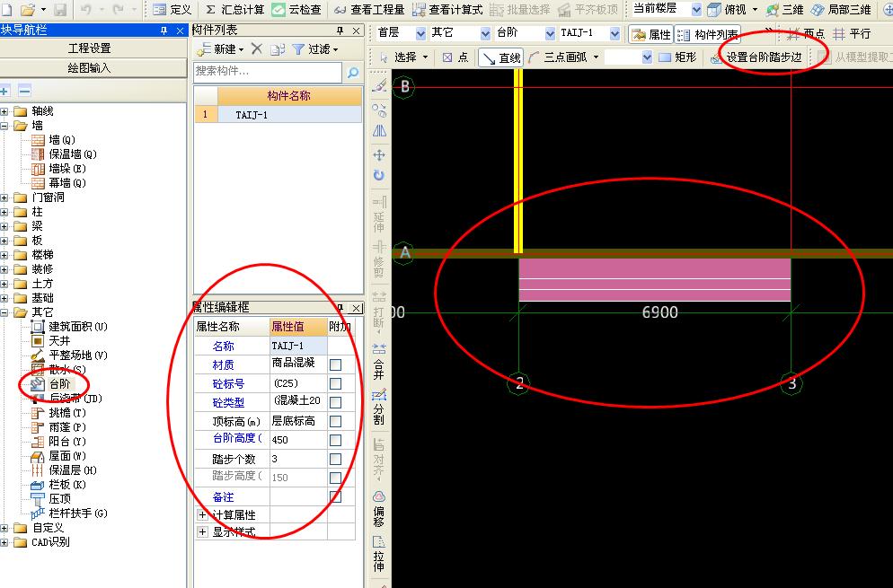Click the 搜索构件 search input field
Viewport: 893px width, 588px height.
[x=268, y=72]
